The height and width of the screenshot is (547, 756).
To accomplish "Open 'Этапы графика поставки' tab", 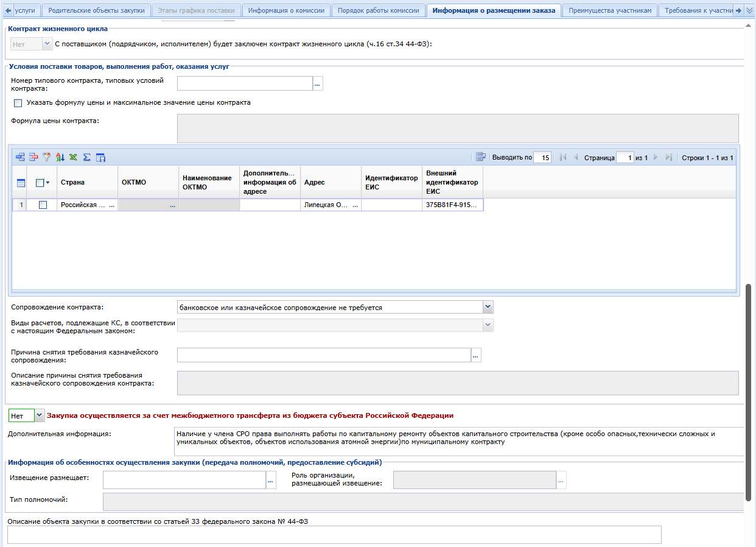I will tap(196, 10).
